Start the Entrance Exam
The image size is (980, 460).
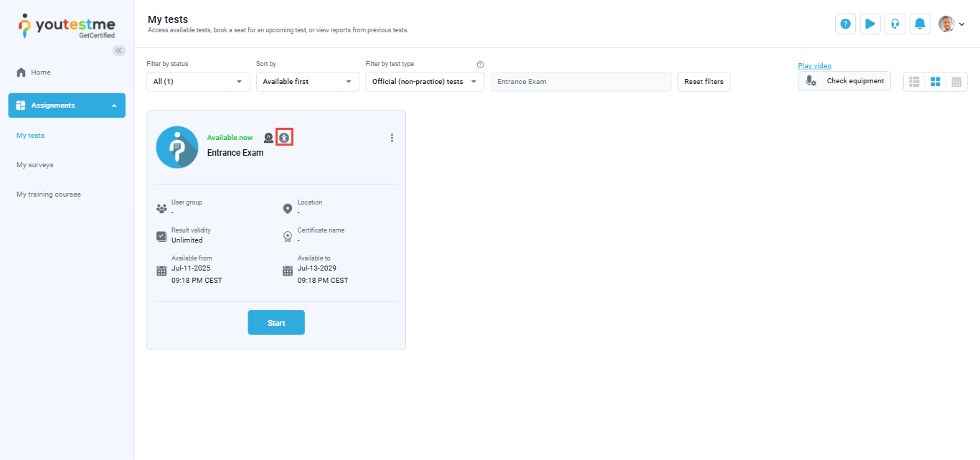click(276, 322)
